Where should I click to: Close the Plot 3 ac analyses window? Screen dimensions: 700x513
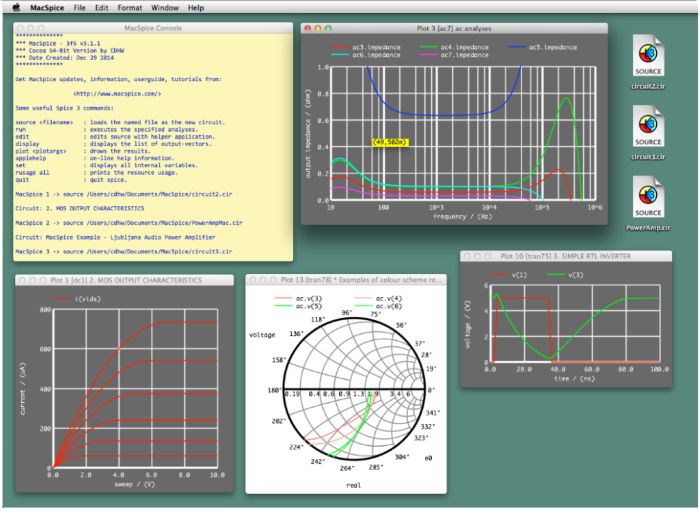click(308, 28)
